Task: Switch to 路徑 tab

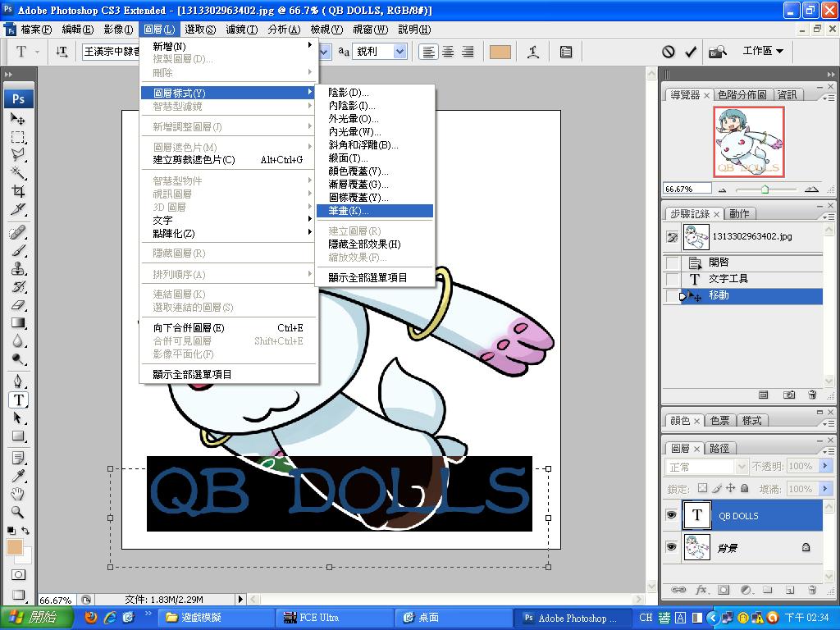Action: coord(719,449)
